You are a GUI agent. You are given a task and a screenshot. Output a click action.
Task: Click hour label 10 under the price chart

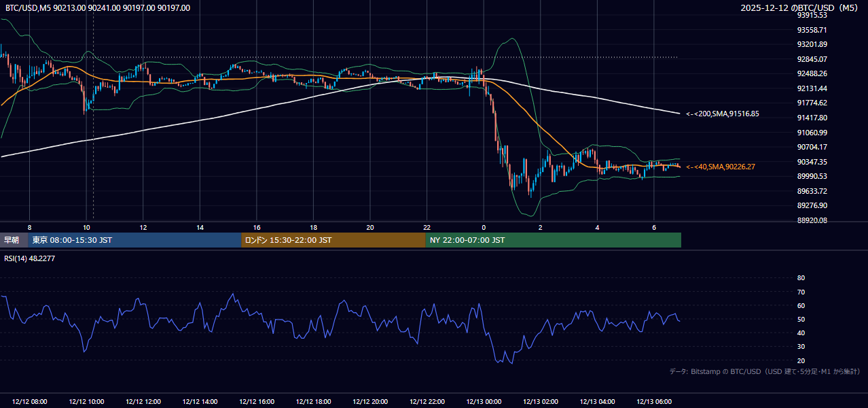coord(86,227)
